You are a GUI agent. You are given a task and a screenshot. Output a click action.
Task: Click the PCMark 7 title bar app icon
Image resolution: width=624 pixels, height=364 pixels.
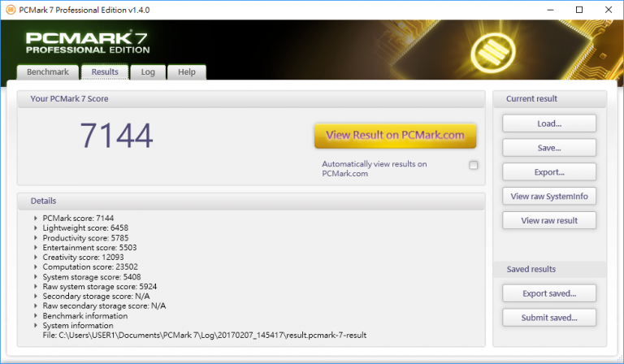pos(11,10)
